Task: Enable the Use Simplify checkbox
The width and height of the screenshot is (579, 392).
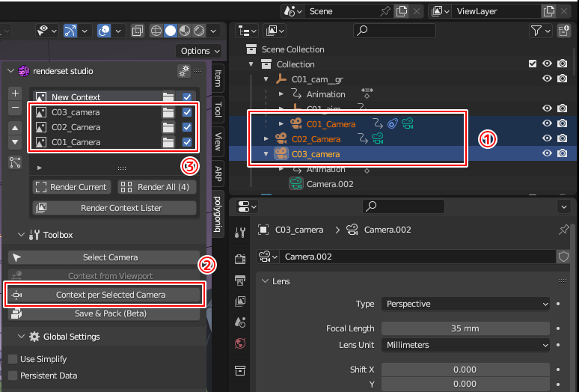Action: tap(13, 359)
